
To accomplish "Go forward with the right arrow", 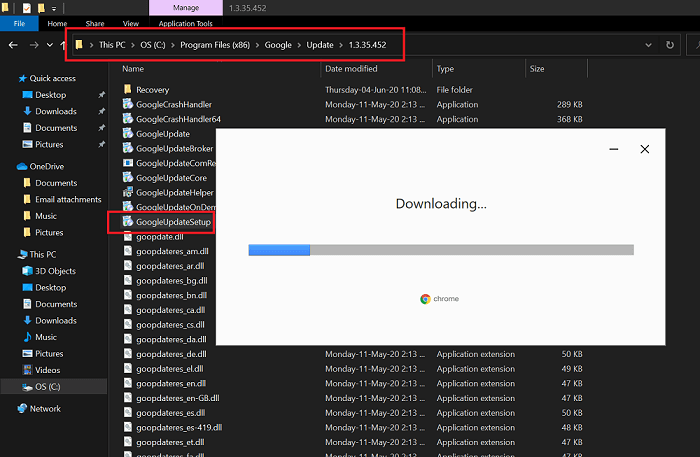I will 34,45.
